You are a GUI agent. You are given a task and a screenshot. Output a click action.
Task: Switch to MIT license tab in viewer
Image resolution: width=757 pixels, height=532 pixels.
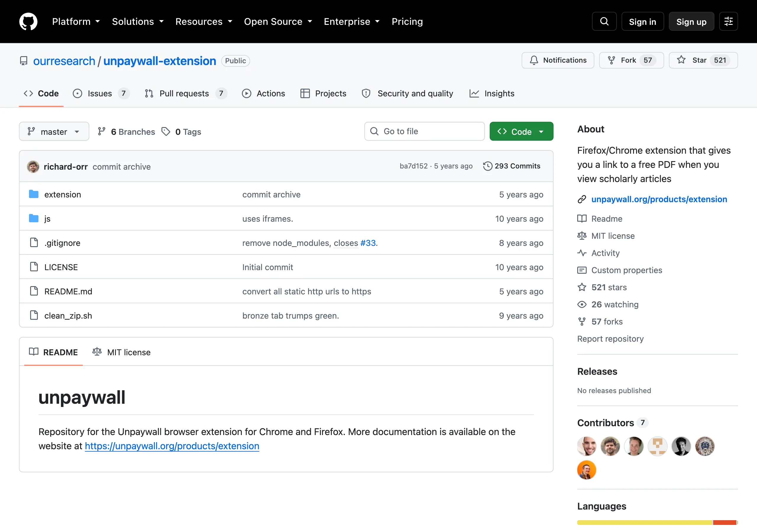tap(121, 352)
